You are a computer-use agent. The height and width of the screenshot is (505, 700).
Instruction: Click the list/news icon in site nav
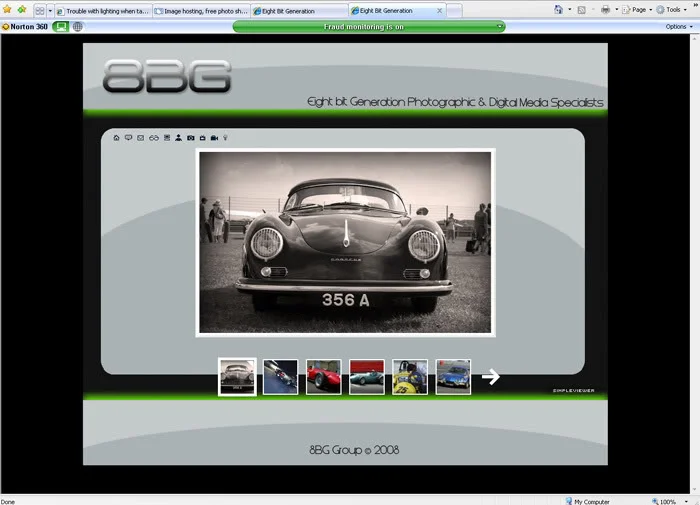click(167, 138)
